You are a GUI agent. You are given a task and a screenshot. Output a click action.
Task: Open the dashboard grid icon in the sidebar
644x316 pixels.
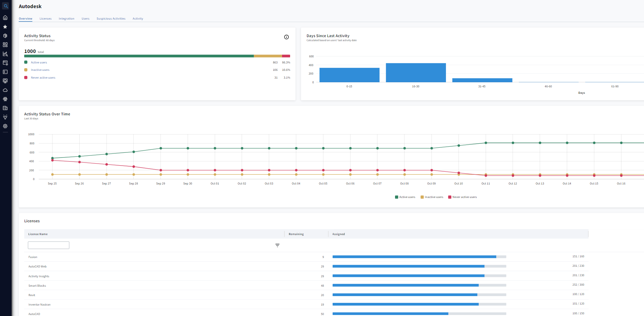click(5, 45)
